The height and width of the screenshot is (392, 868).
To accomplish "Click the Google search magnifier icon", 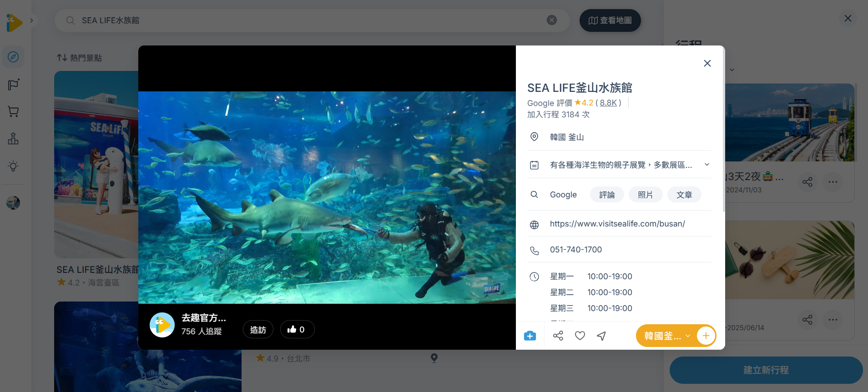I will tap(535, 195).
